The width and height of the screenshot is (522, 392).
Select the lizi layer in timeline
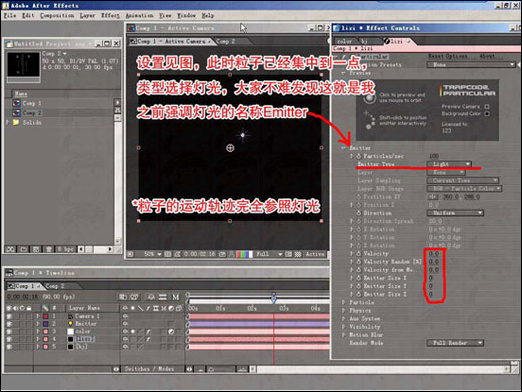point(85,339)
